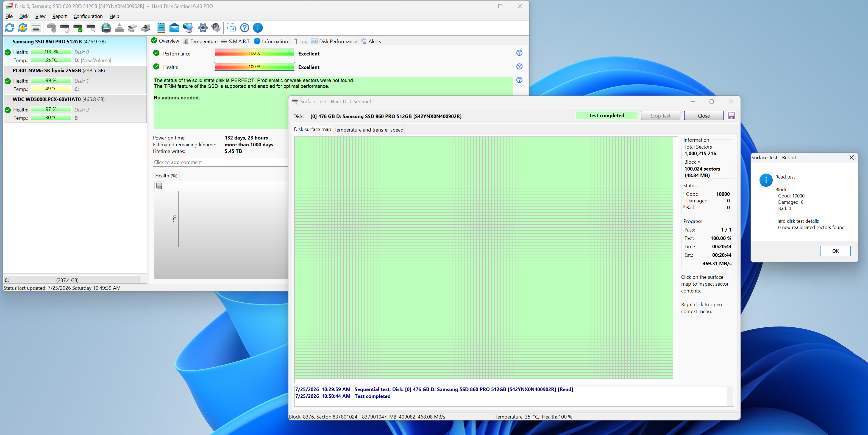The height and width of the screenshot is (435, 868).
Task: Click the camera screenshot capture icon
Action: click(x=232, y=28)
